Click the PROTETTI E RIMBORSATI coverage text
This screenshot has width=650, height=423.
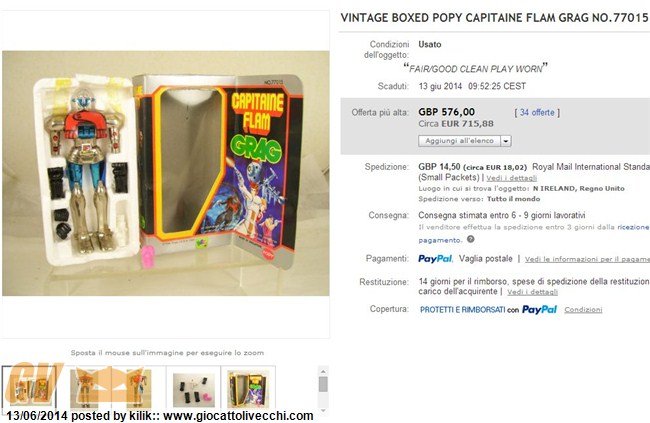(x=463, y=310)
